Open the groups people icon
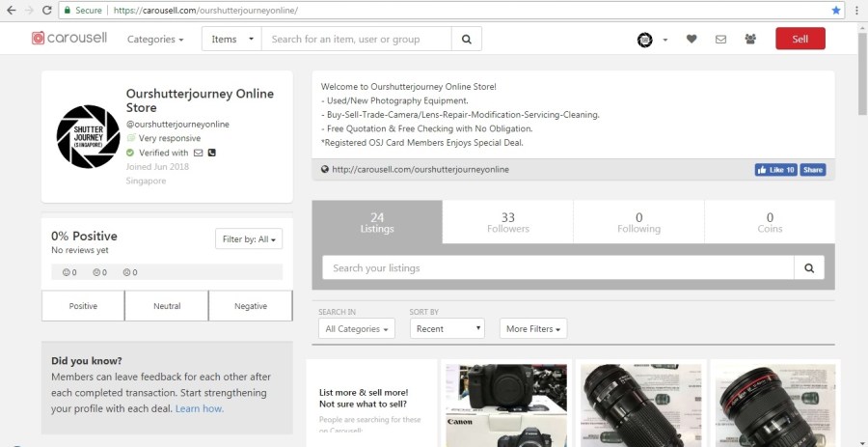The width and height of the screenshot is (868, 447). pyautogui.click(x=750, y=40)
